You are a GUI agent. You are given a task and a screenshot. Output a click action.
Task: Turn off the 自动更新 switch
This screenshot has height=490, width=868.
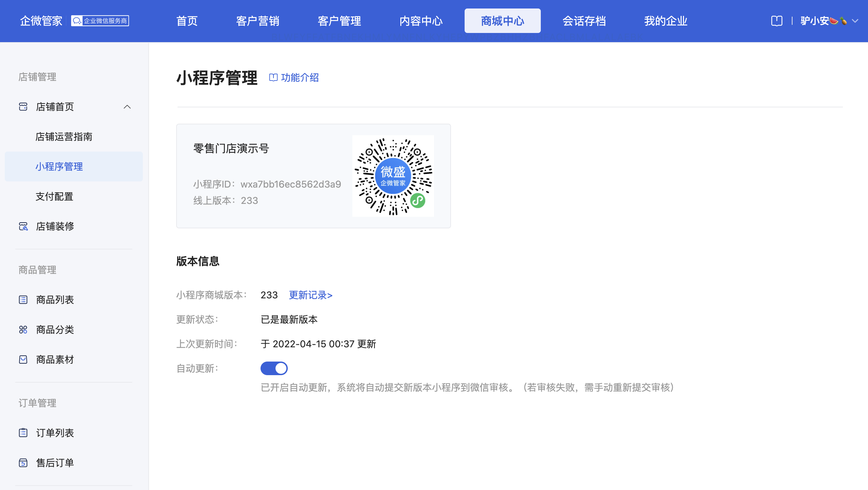click(x=274, y=368)
